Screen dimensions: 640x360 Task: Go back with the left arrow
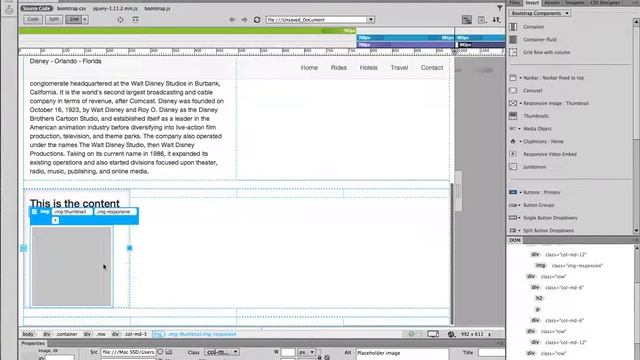tap(231, 20)
